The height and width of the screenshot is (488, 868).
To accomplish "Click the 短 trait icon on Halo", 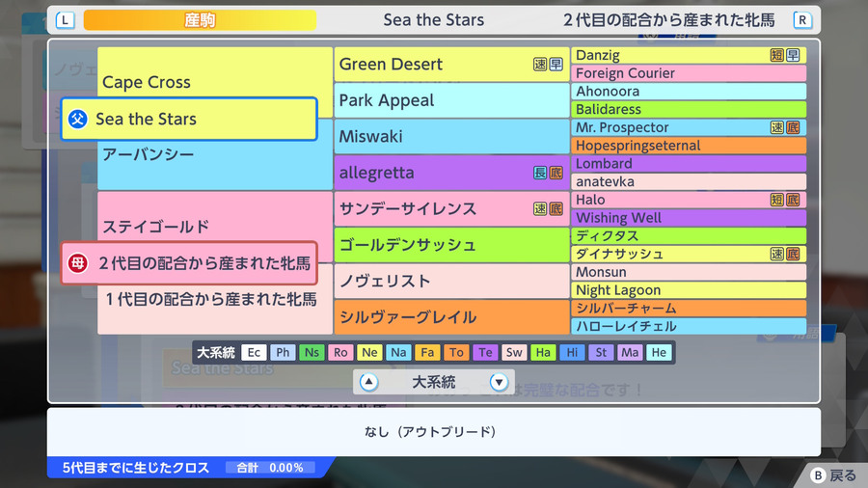I will pyautogui.click(x=777, y=200).
